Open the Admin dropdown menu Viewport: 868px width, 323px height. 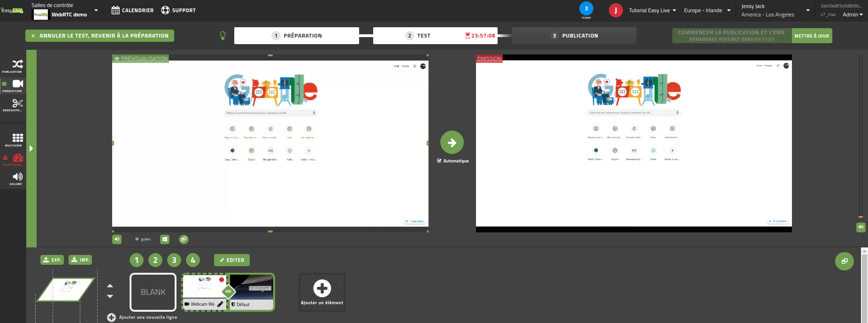point(853,15)
